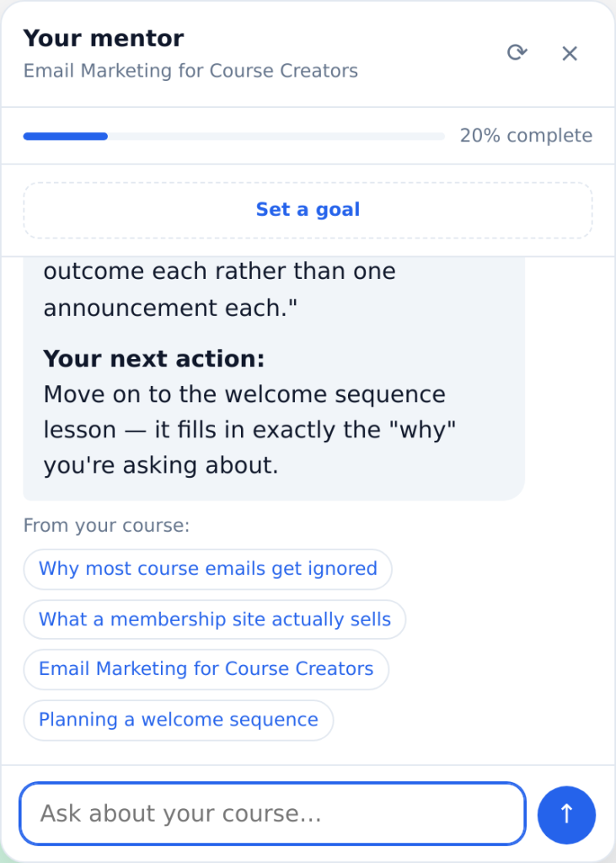Click the course name subtitle in header

tap(190, 71)
